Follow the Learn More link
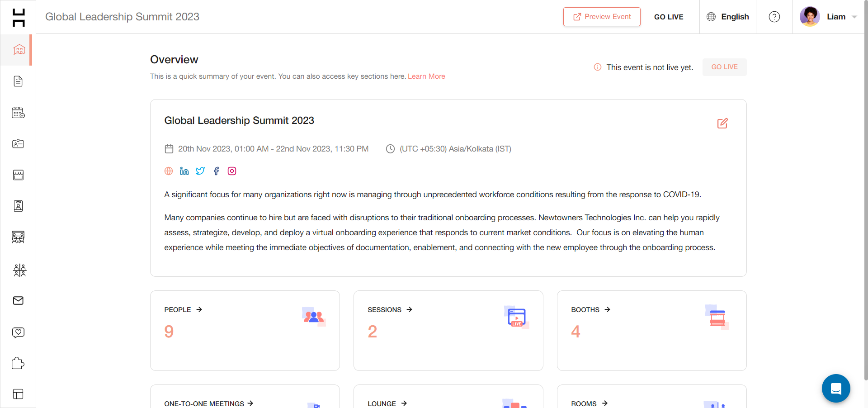This screenshot has height=408, width=868. click(426, 76)
